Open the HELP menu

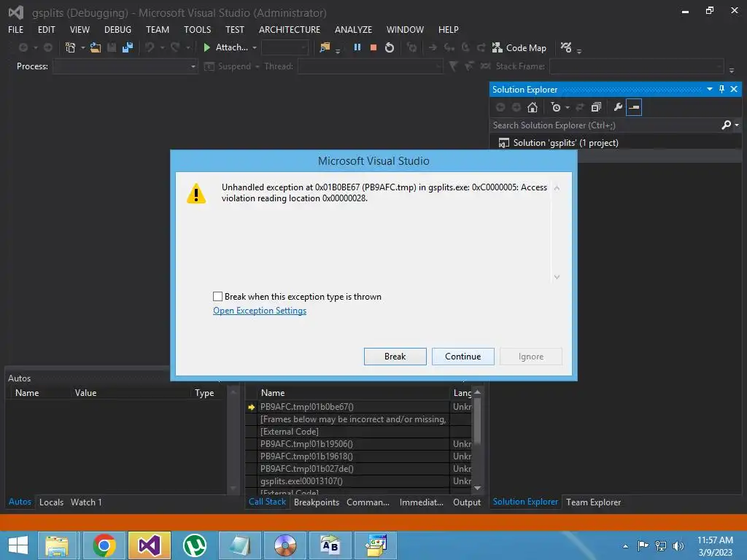[449, 29]
